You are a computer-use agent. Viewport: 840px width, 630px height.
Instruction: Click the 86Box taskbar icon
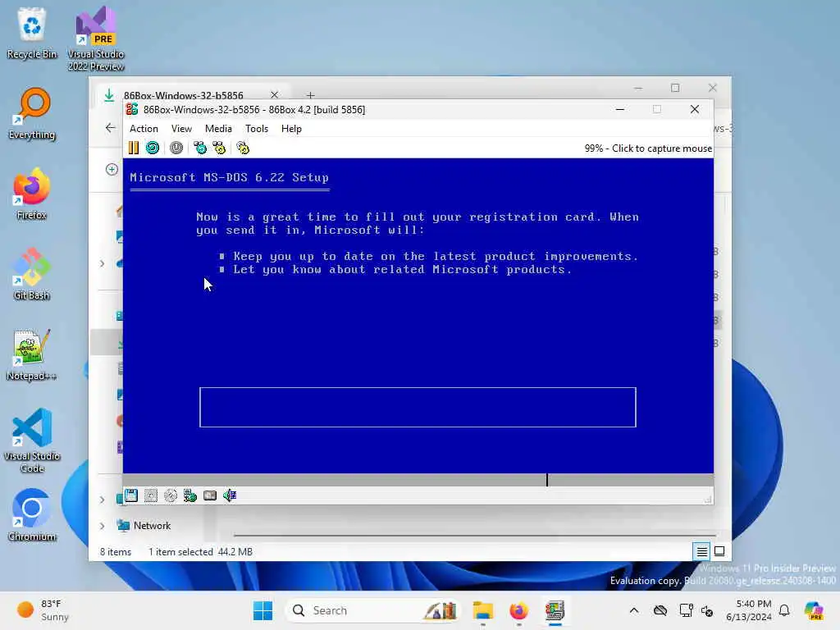[555, 610]
